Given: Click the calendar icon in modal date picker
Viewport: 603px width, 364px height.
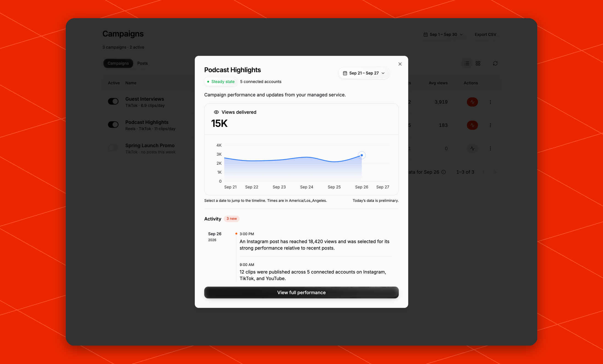Looking at the screenshot, I should point(345,73).
